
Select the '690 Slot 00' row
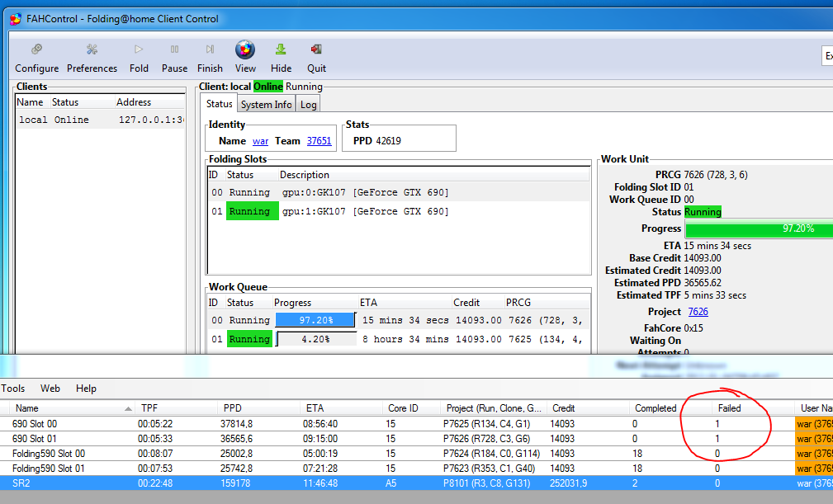click(416, 424)
